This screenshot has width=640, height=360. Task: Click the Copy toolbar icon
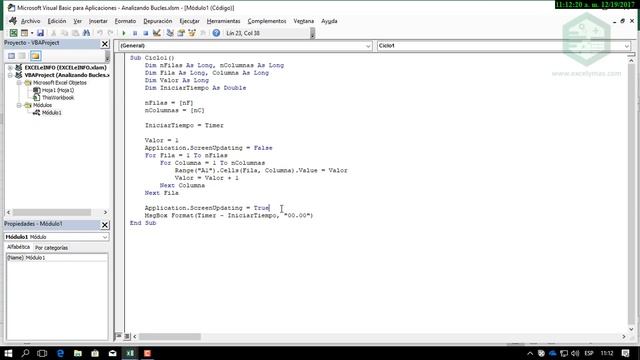(64, 33)
